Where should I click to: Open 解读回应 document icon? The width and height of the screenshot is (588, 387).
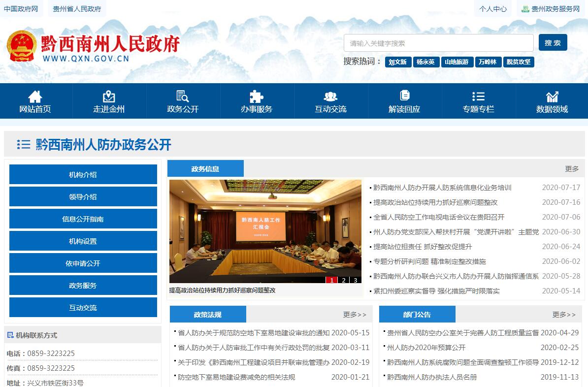pyautogui.click(x=405, y=96)
